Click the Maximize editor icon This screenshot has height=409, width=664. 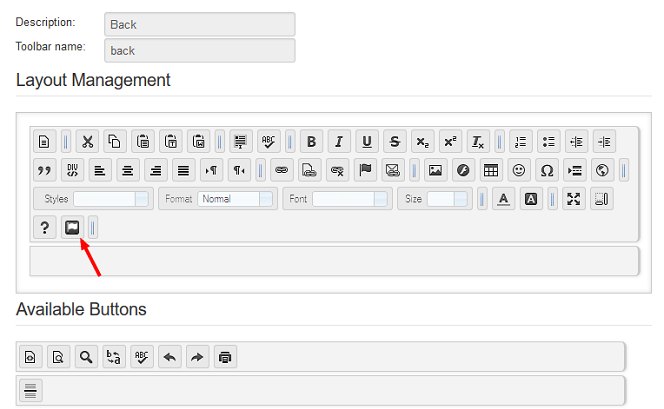pos(573,199)
